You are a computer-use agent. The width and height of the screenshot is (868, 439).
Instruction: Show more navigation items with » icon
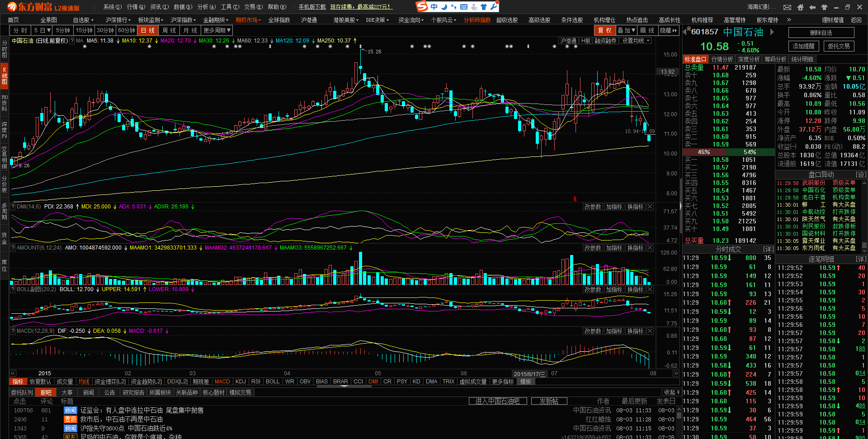789,20
